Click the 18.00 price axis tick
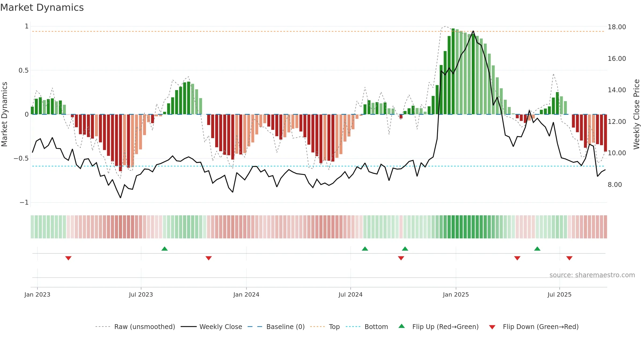Viewport: 644px width, 362px height. pos(617,27)
